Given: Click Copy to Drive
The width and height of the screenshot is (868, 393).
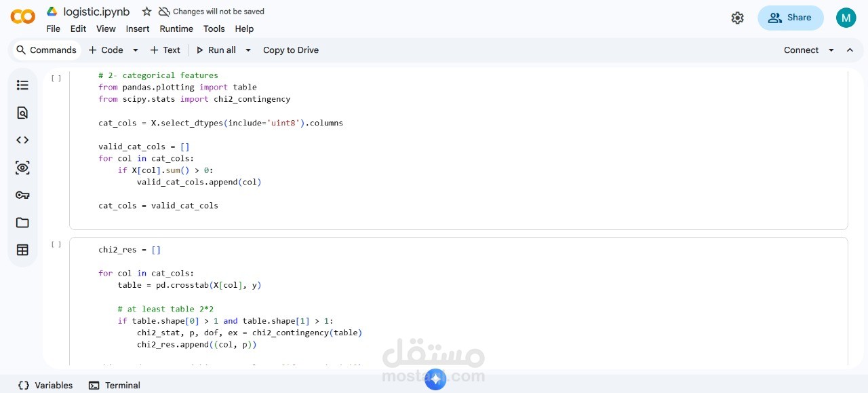Looking at the screenshot, I should [291, 50].
